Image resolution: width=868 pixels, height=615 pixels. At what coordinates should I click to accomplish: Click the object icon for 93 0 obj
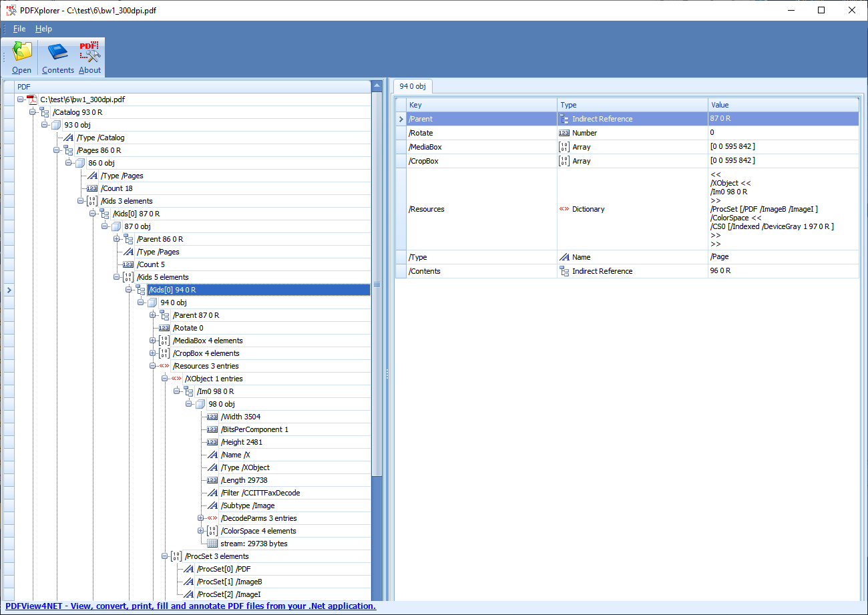57,125
